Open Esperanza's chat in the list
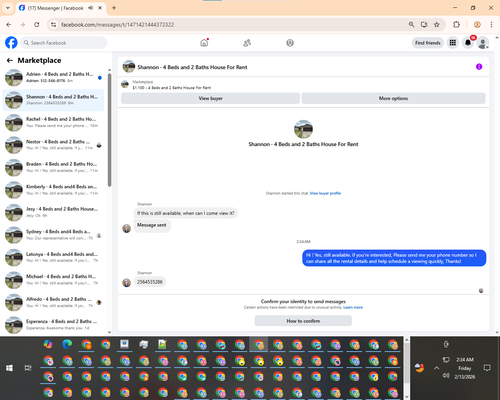 (x=53, y=325)
